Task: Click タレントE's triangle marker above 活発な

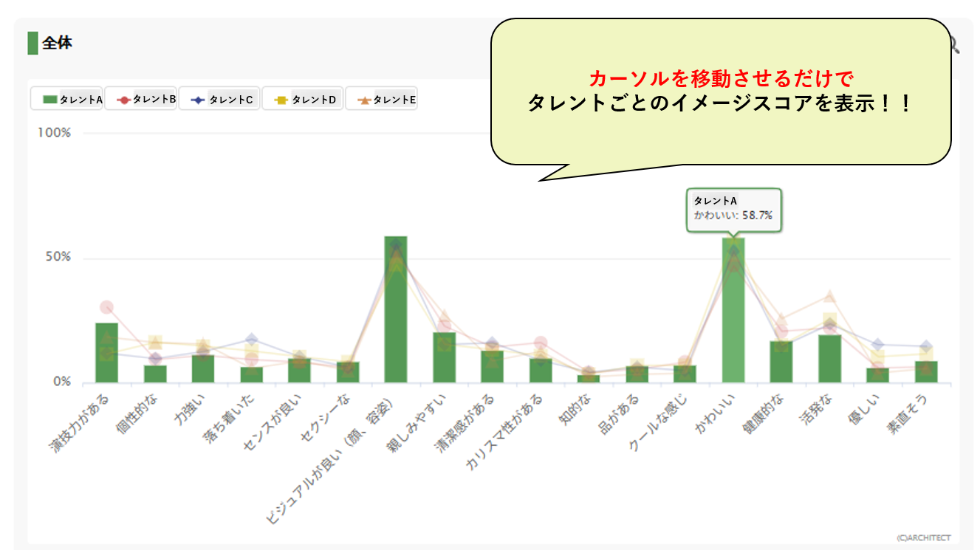Action: [x=829, y=297]
